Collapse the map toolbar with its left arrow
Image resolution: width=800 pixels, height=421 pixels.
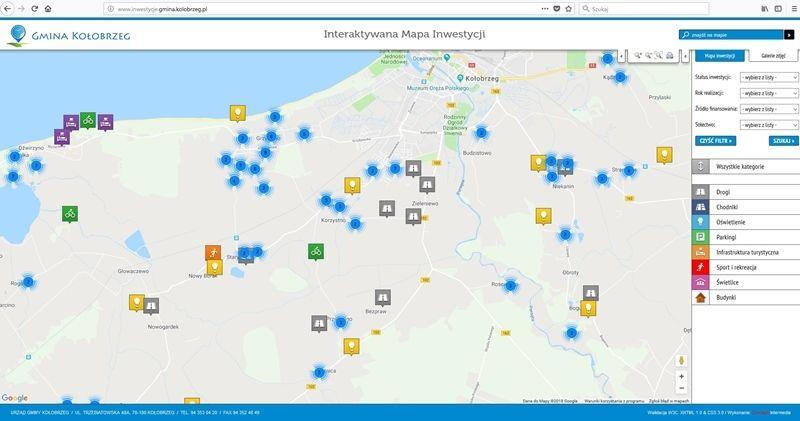pos(621,56)
